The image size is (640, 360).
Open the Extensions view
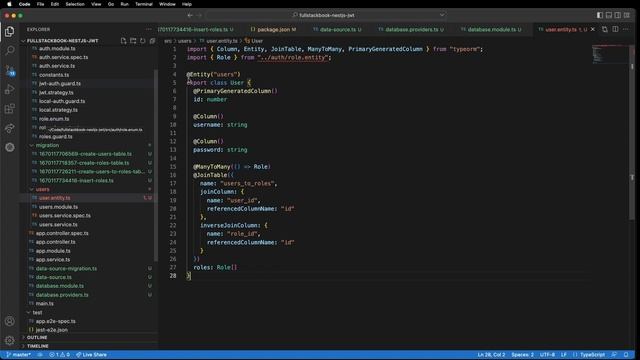[x=9, y=109]
